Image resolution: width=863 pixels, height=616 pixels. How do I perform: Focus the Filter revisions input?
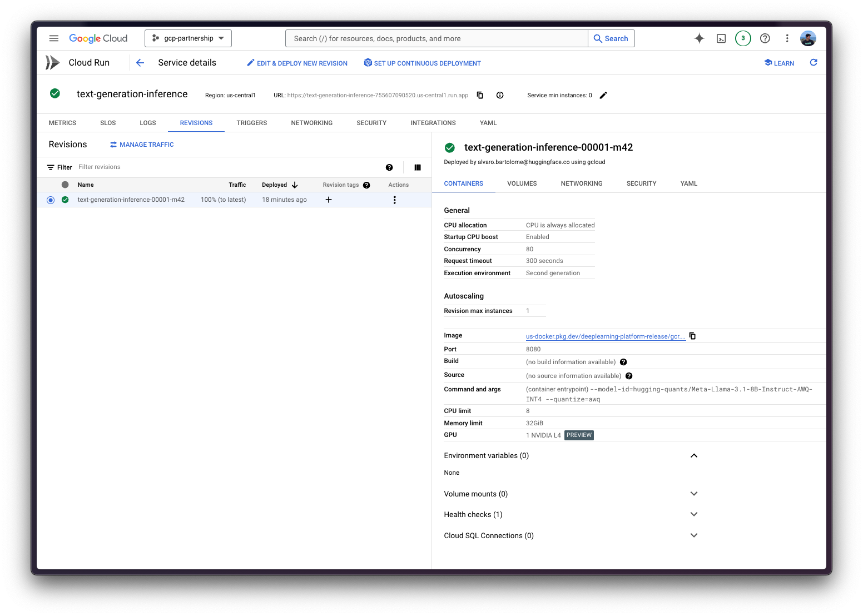[228, 167]
